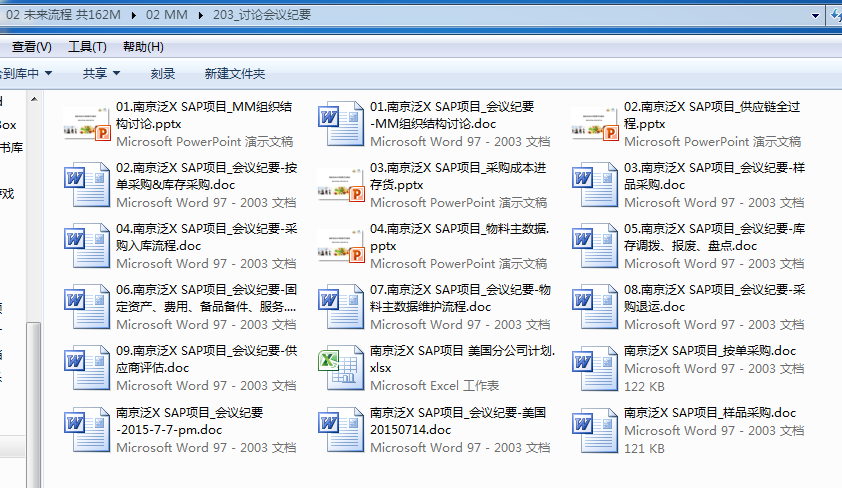Select Word icon of 03 会议纪要-样品采购.doc
842x488 pixels.
tap(594, 185)
